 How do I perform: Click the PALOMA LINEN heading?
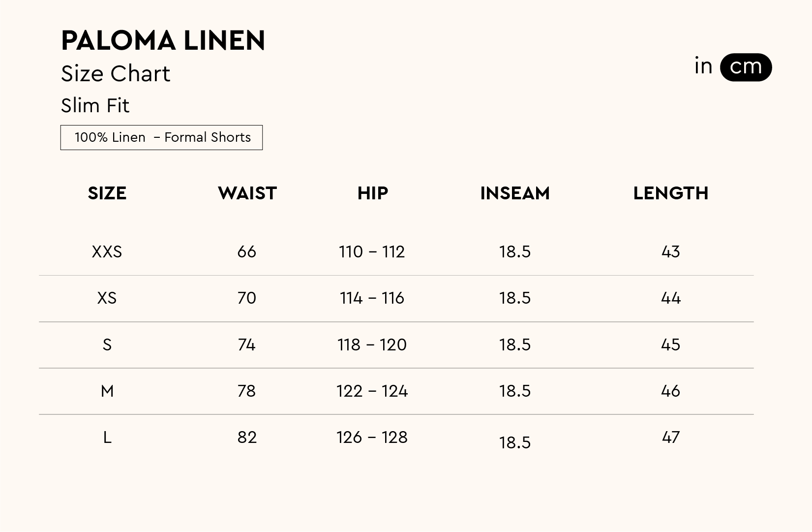(x=163, y=40)
